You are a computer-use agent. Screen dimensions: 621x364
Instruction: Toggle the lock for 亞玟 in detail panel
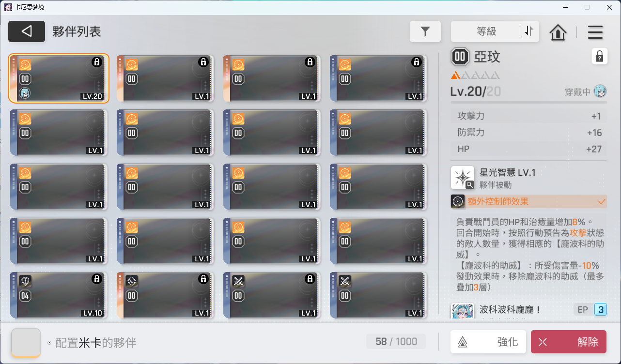599,57
